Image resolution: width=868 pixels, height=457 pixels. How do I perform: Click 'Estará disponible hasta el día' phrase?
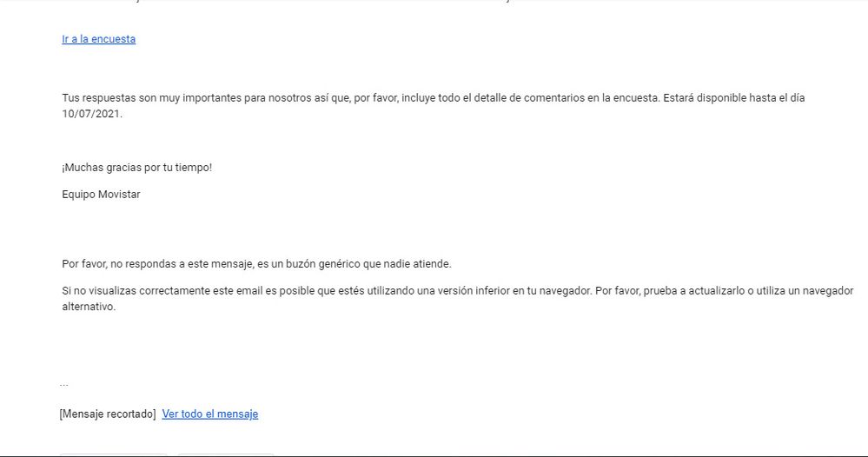coord(733,98)
